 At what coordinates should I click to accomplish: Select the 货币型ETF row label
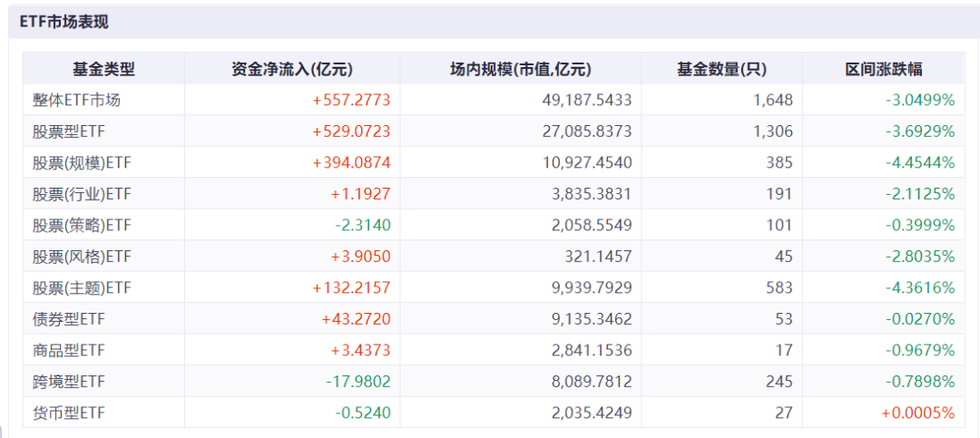click(68, 413)
